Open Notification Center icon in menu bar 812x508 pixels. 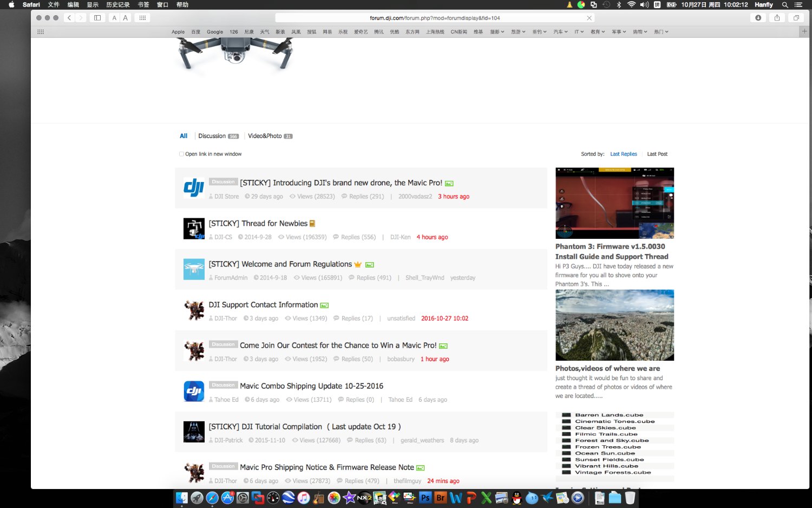pos(798,4)
